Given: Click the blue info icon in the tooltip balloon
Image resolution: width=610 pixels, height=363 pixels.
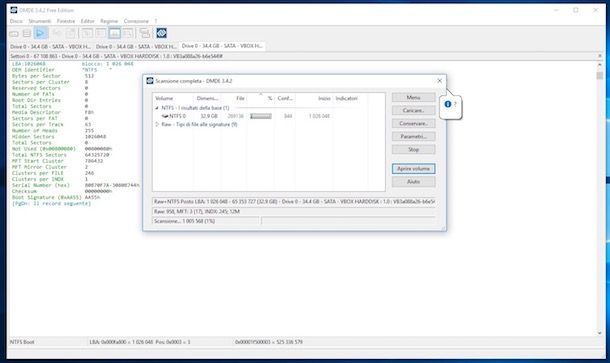Looking at the screenshot, I should click(448, 104).
